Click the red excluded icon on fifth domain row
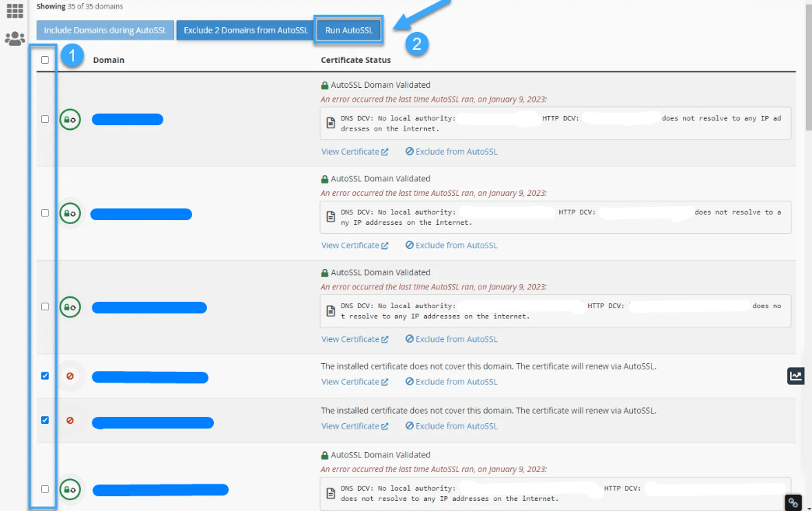Viewport: 812px width, 511px height. tap(69, 420)
